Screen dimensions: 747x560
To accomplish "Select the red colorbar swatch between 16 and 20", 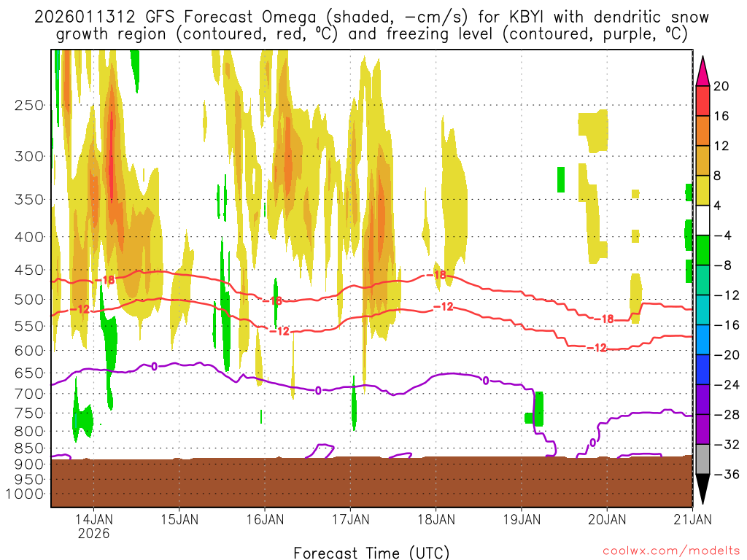I will click(x=703, y=101).
